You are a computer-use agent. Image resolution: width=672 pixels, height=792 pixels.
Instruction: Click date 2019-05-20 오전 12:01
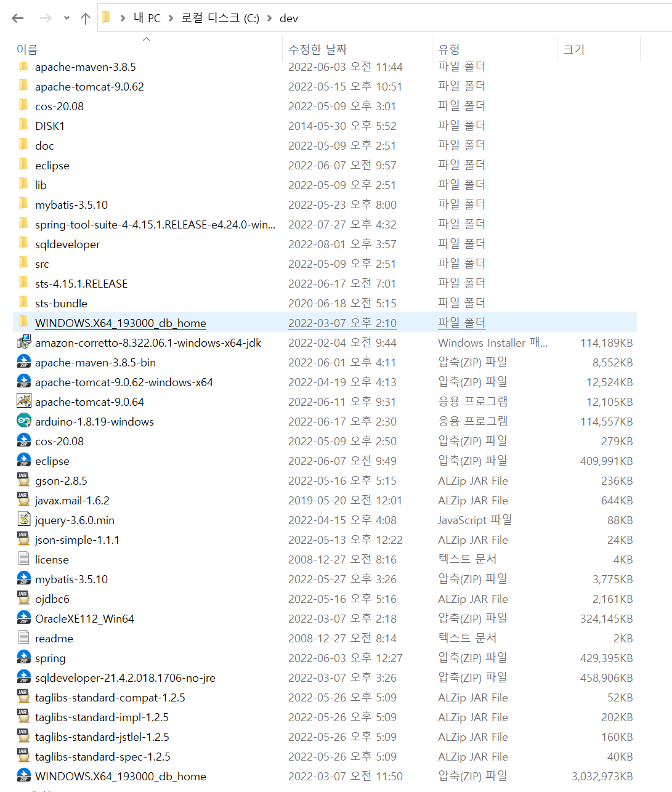pos(345,501)
